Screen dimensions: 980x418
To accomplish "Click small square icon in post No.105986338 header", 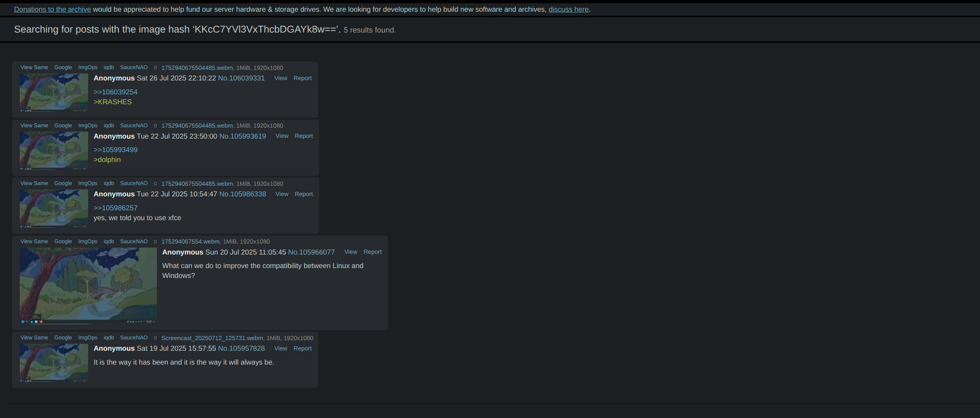I will (155, 184).
